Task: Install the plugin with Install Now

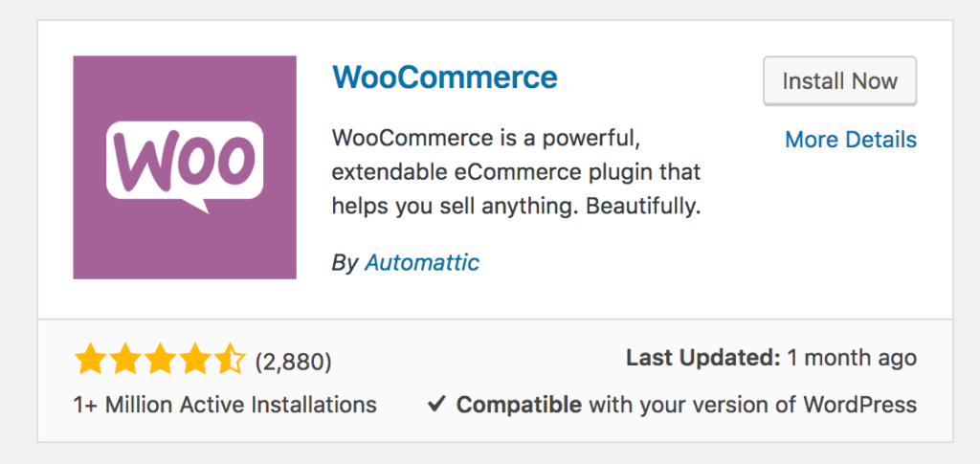Action: (840, 81)
